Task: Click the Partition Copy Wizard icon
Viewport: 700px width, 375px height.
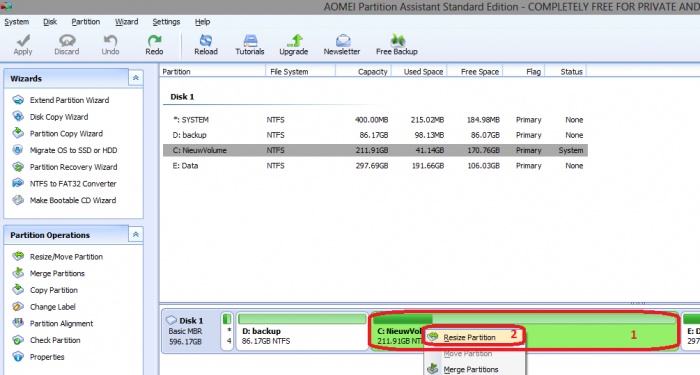Action: click(x=18, y=133)
